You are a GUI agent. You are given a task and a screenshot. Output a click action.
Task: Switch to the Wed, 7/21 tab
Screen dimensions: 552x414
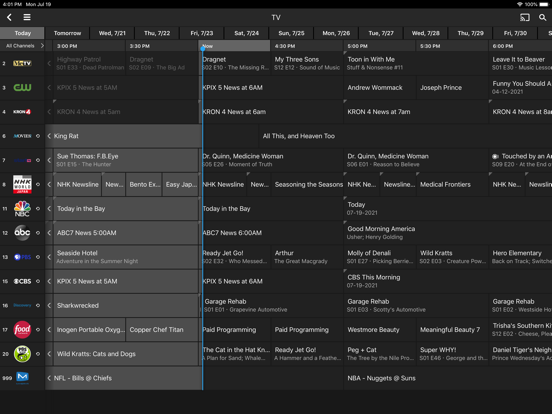point(112,33)
